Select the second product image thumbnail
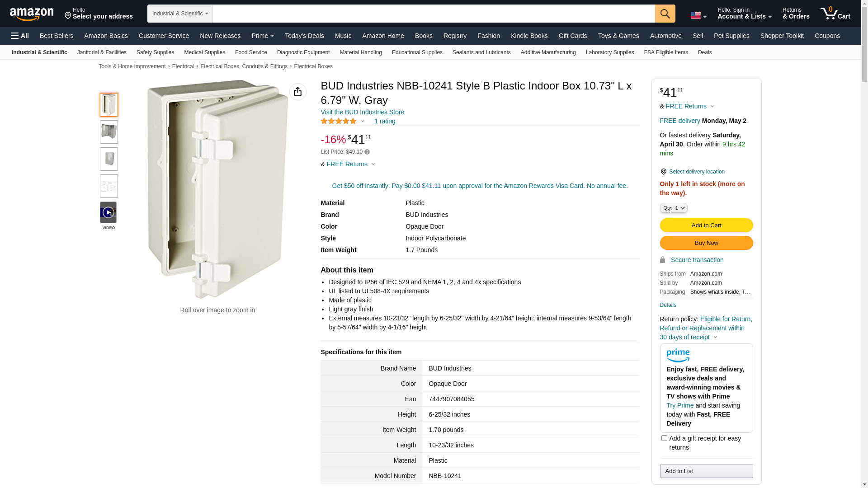Screen dimensions: 868x488 [x=108, y=132]
